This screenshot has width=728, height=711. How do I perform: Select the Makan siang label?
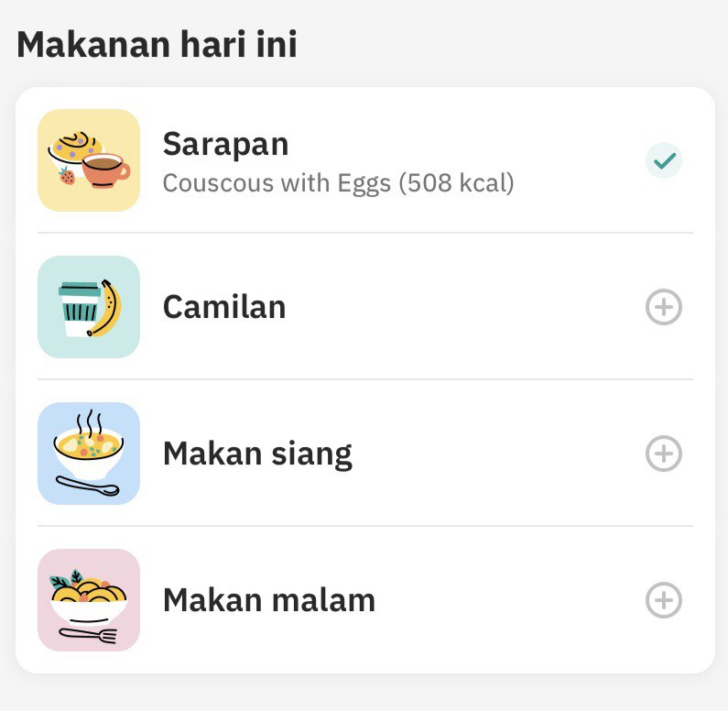pos(257,454)
